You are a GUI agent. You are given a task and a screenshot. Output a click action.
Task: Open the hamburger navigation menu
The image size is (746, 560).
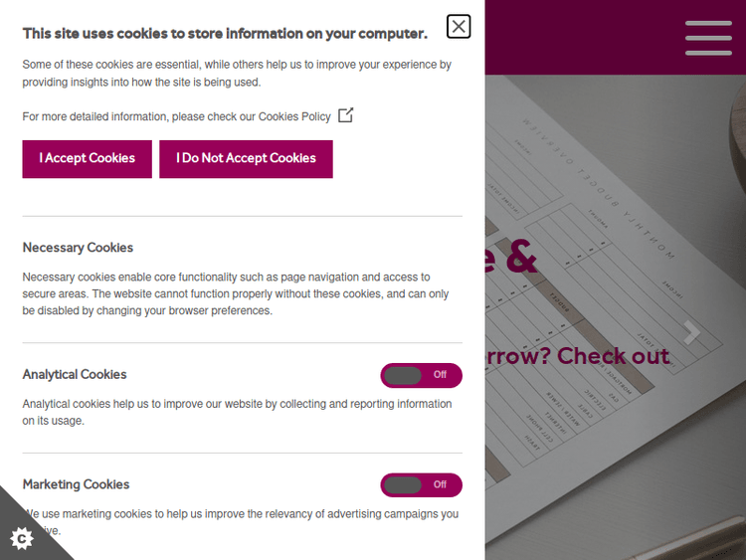pos(708,38)
